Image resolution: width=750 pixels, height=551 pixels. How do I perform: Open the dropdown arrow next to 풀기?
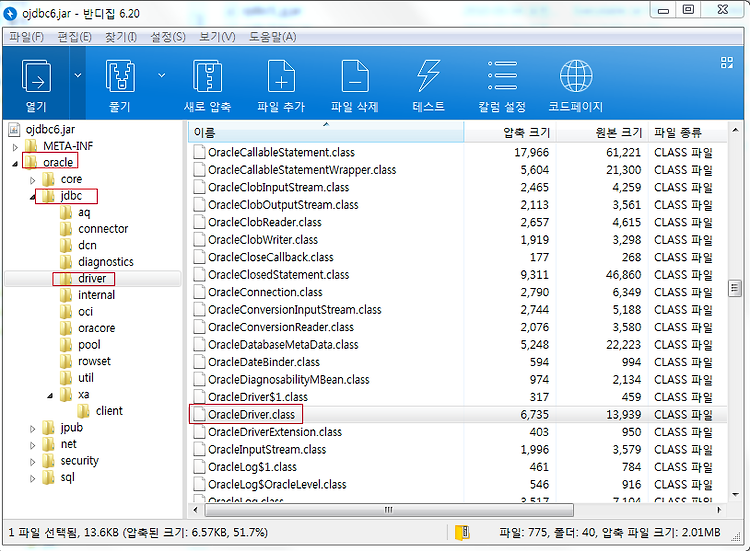click(162, 75)
